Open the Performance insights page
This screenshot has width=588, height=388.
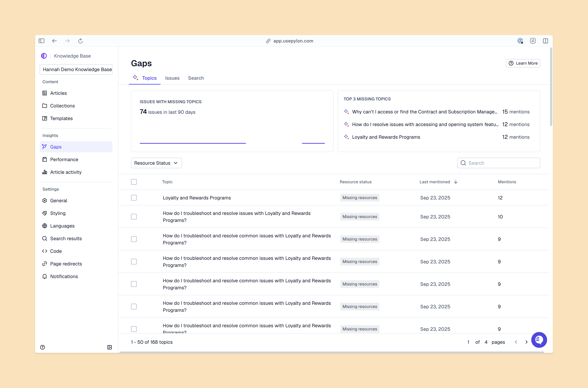[x=64, y=159]
